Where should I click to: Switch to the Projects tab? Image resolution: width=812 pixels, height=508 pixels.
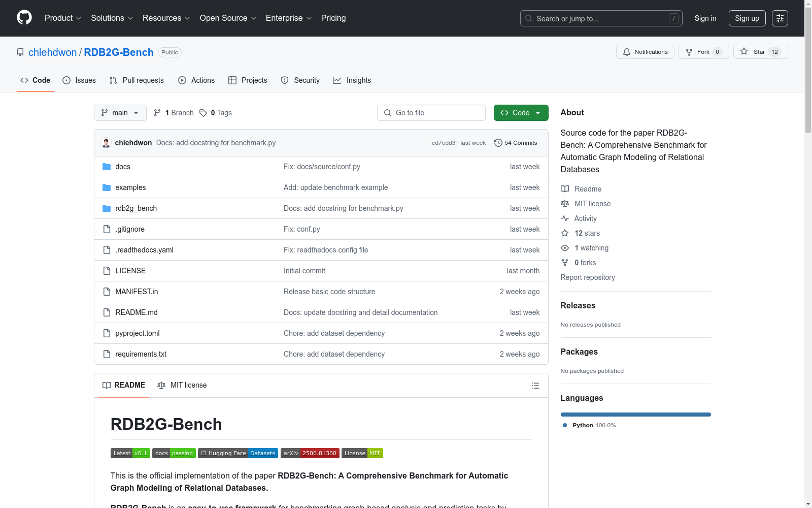point(248,80)
